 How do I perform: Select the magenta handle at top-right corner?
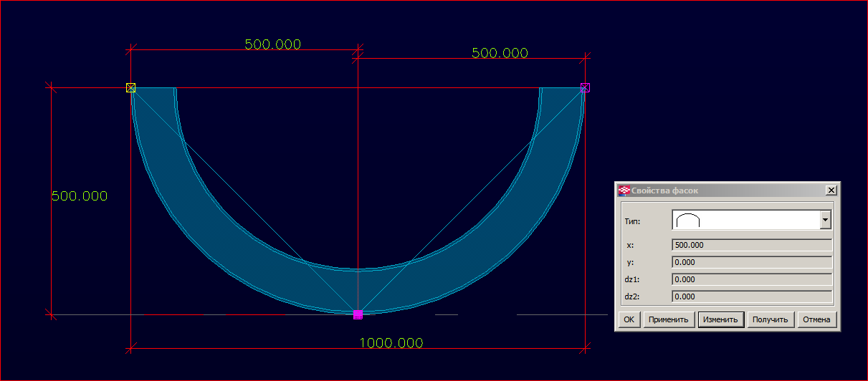585,87
